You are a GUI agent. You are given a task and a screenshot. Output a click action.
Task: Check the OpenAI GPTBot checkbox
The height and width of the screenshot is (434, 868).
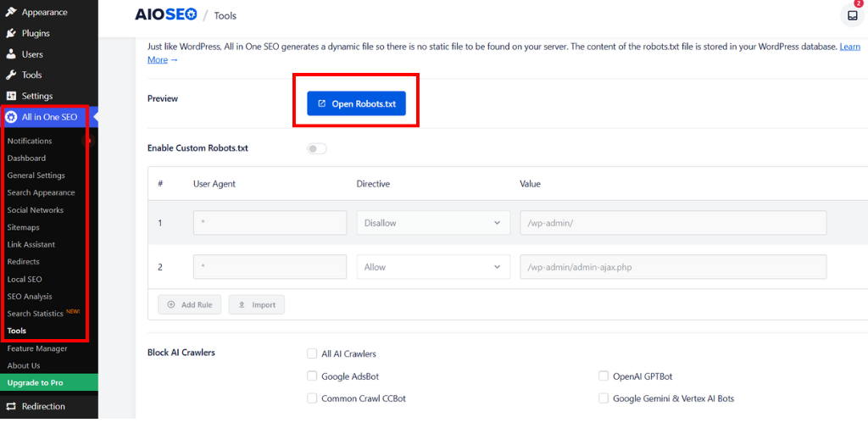click(x=604, y=376)
